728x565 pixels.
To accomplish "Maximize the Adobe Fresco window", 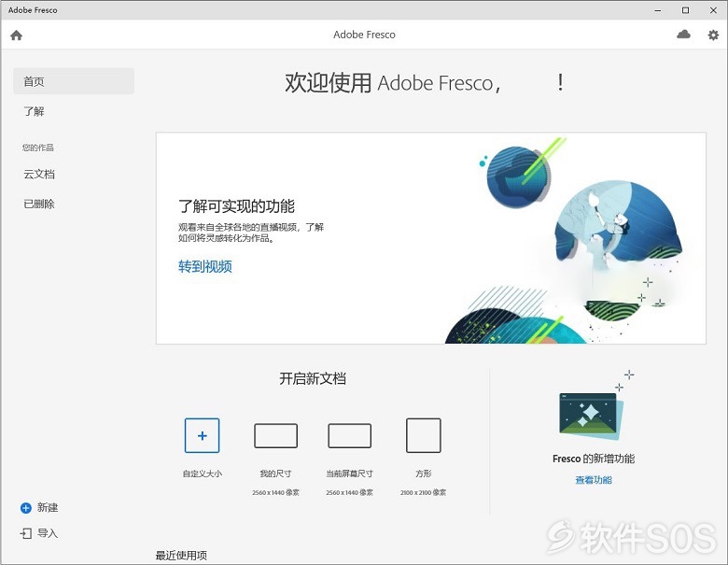I will pos(685,10).
